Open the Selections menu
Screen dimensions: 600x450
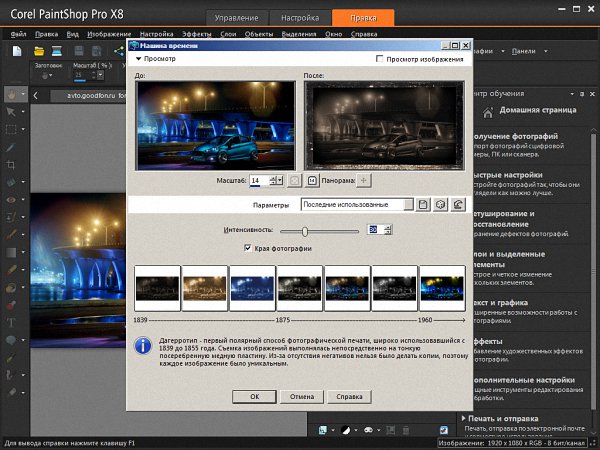click(299, 34)
